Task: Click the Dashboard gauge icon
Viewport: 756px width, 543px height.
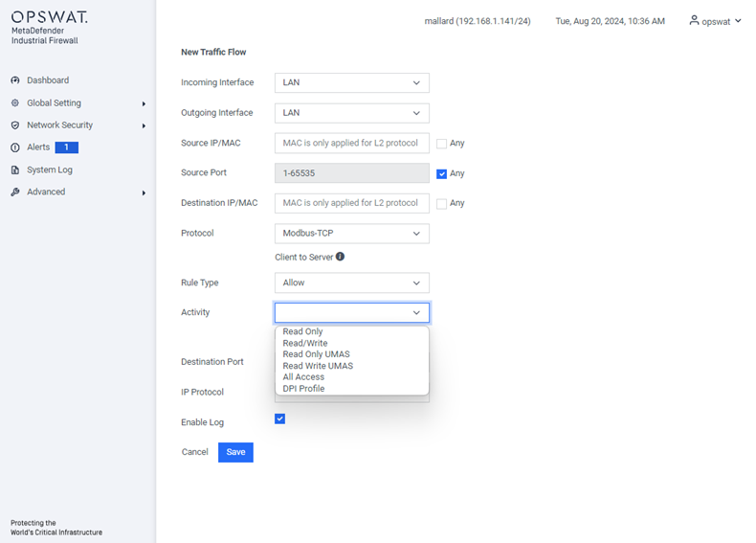Action: [15, 80]
